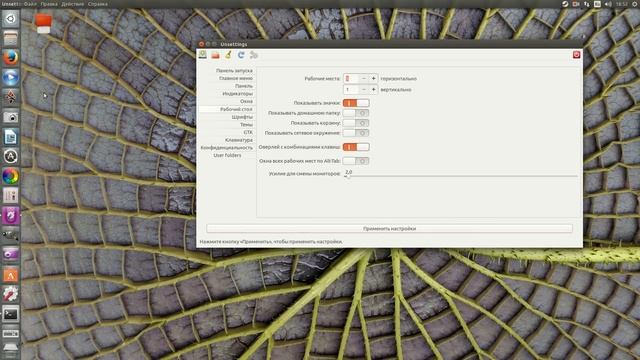Image resolution: width=640 pixels, height=360 pixels.
Task: Click the broom reset icon in toolbar
Action: click(228, 55)
